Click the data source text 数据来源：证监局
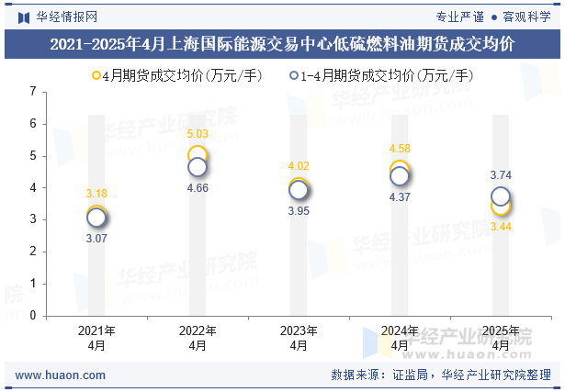The width and height of the screenshot is (565, 392). point(379,375)
